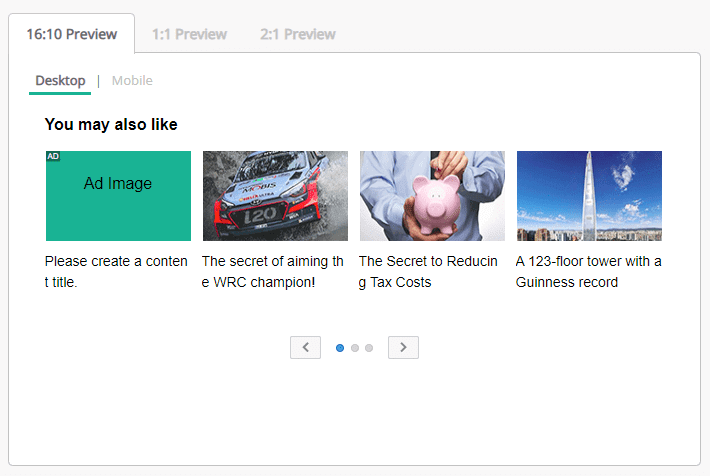Click the AD badge on the ad image
This screenshot has width=710, height=476.
click(x=53, y=156)
